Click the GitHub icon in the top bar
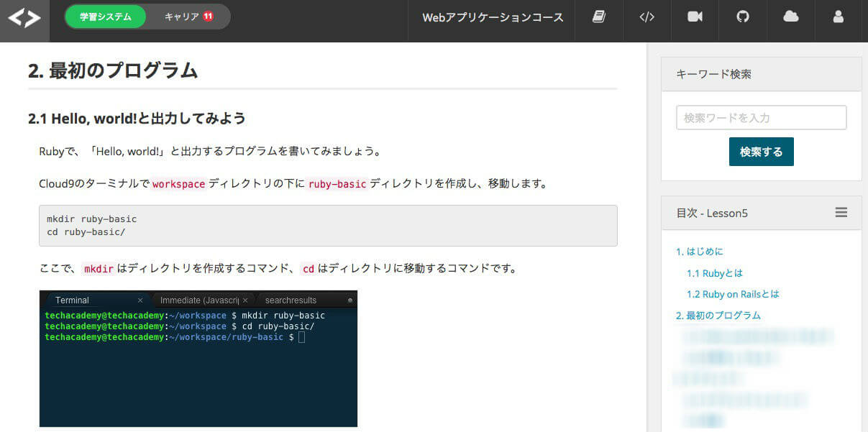 tap(742, 17)
